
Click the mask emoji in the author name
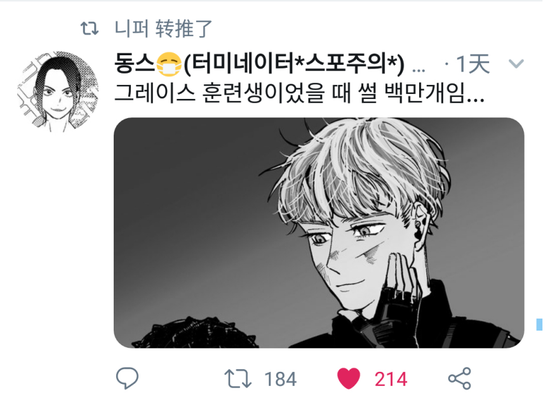[169, 64]
